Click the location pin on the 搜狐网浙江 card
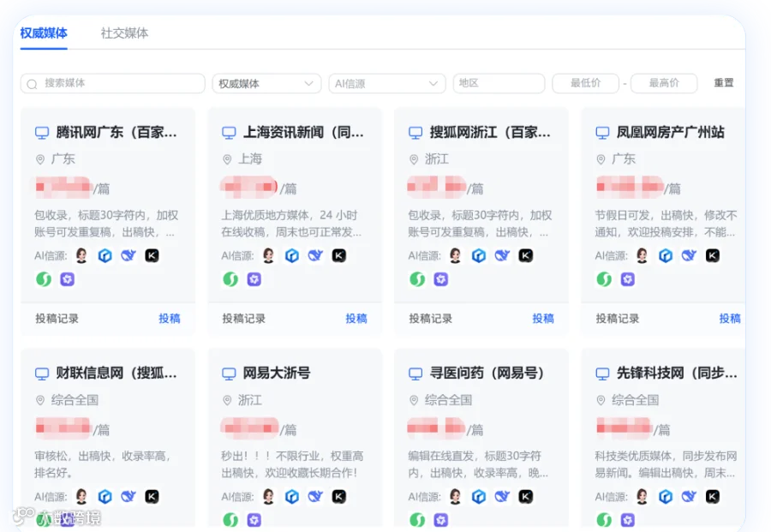 tap(414, 159)
